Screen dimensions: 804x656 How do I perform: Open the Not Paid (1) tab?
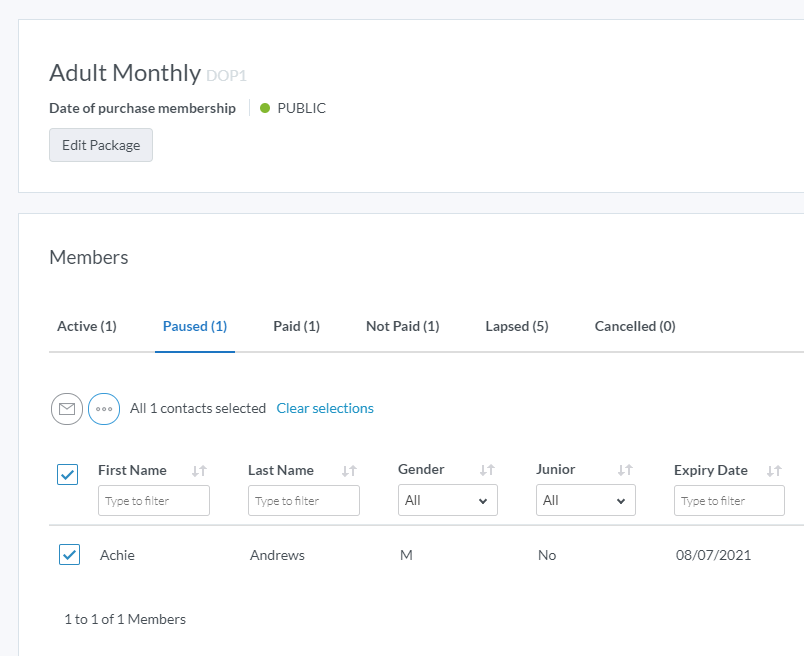(402, 327)
